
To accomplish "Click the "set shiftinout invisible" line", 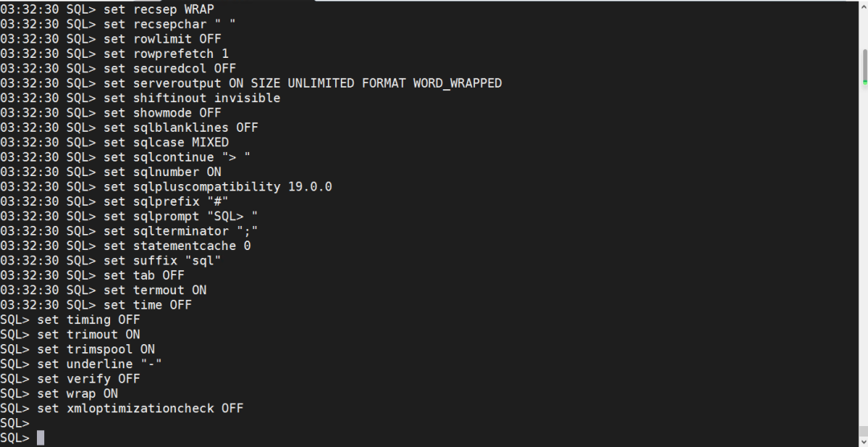I will pyautogui.click(x=192, y=98).
